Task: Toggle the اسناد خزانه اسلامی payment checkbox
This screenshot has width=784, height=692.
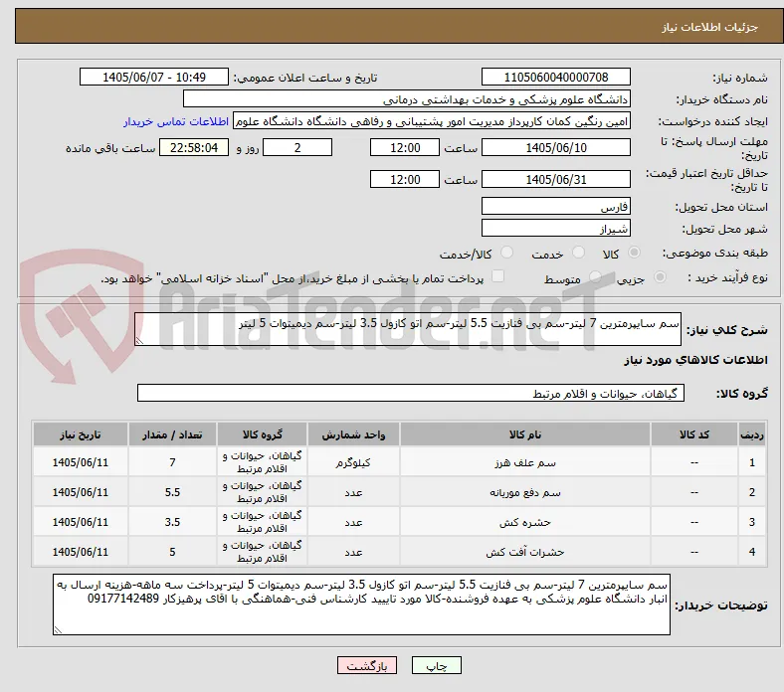Action: click(x=498, y=276)
